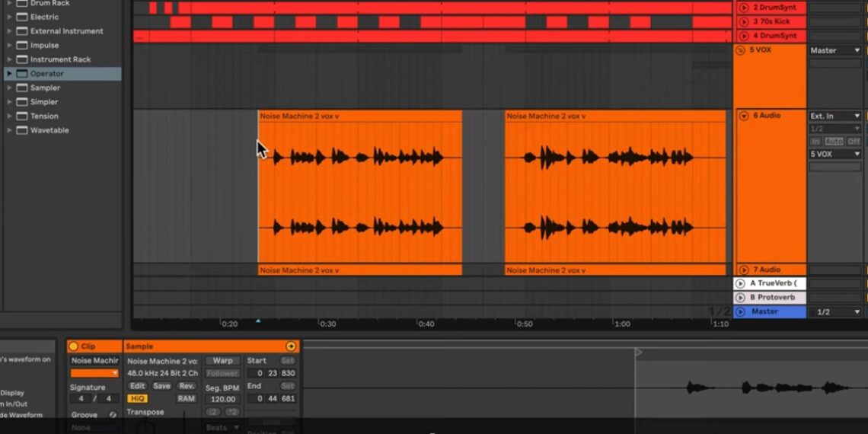The image size is (868, 434).
Task: Open the Ext. In input dropdown
Action: 834,116
